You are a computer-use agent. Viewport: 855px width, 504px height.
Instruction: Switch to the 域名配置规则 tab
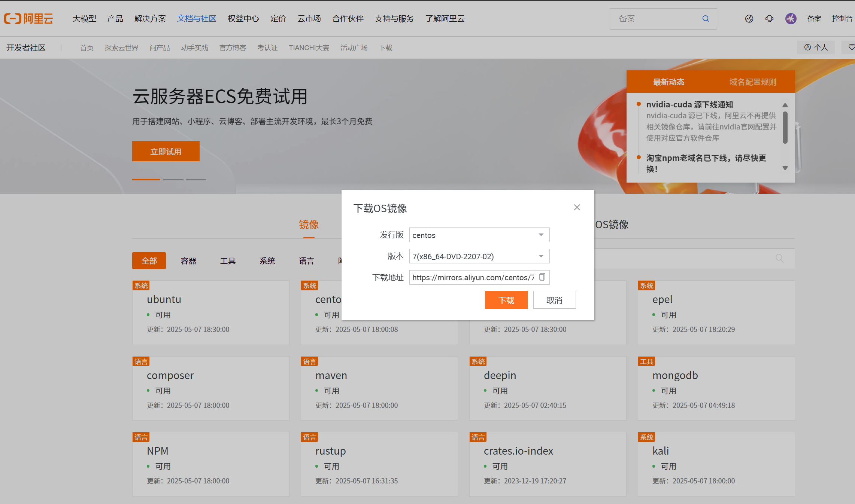752,82
